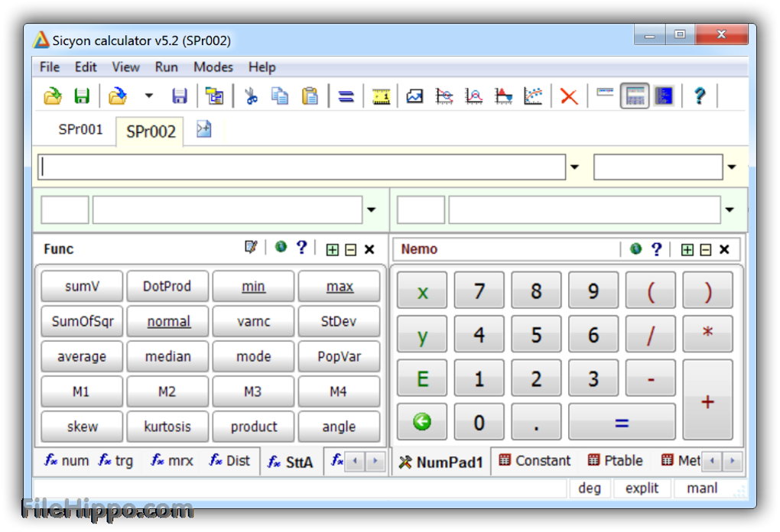This screenshot has width=780, height=532.
Task: Toggle the deg angle mode in status bar
Action: click(x=589, y=488)
